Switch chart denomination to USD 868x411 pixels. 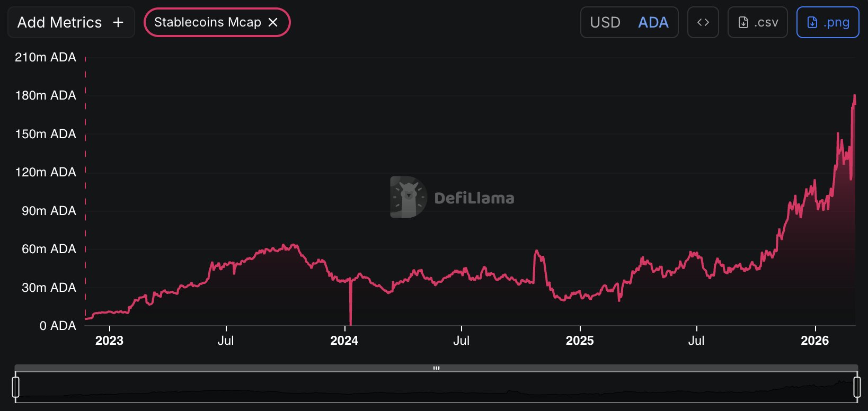pos(605,22)
